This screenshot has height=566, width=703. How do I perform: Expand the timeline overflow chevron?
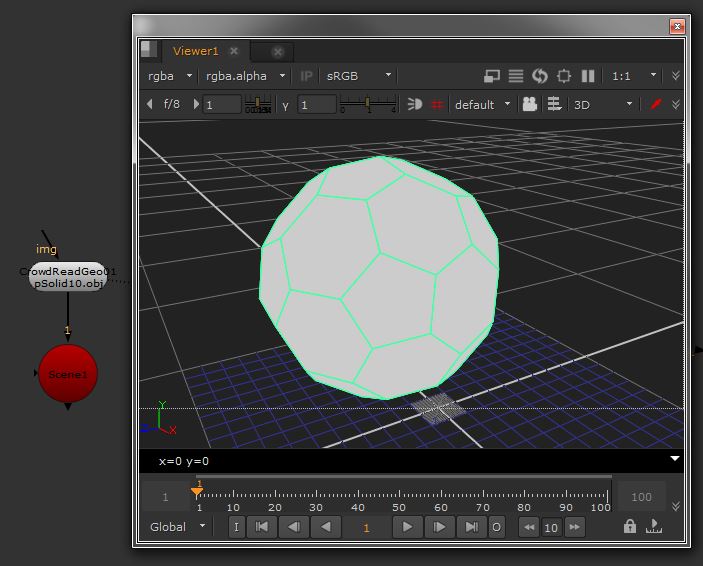click(x=676, y=506)
